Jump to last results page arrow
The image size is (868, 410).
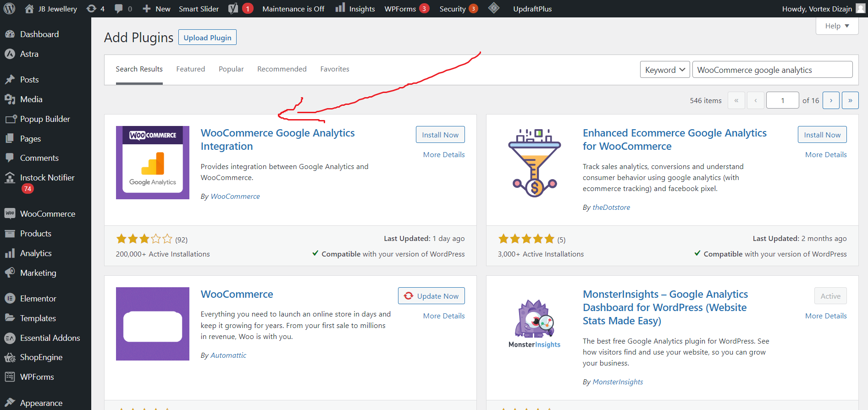click(x=850, y=100)
